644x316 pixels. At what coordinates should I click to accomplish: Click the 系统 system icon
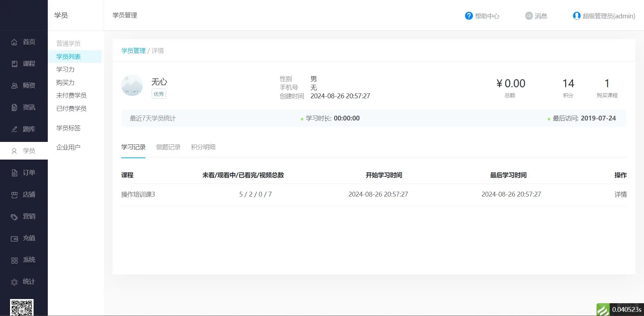[14, 260]
